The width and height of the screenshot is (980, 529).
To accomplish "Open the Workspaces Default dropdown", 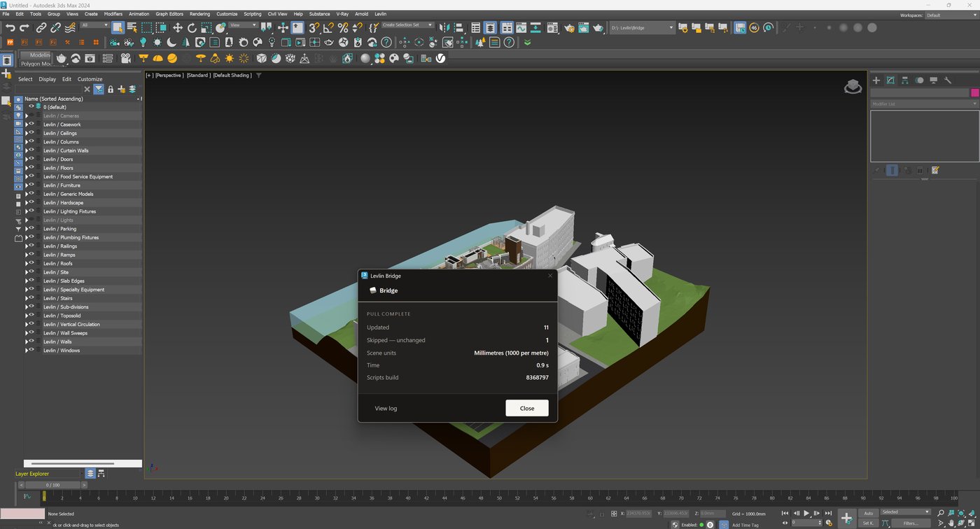I will 951,15.
